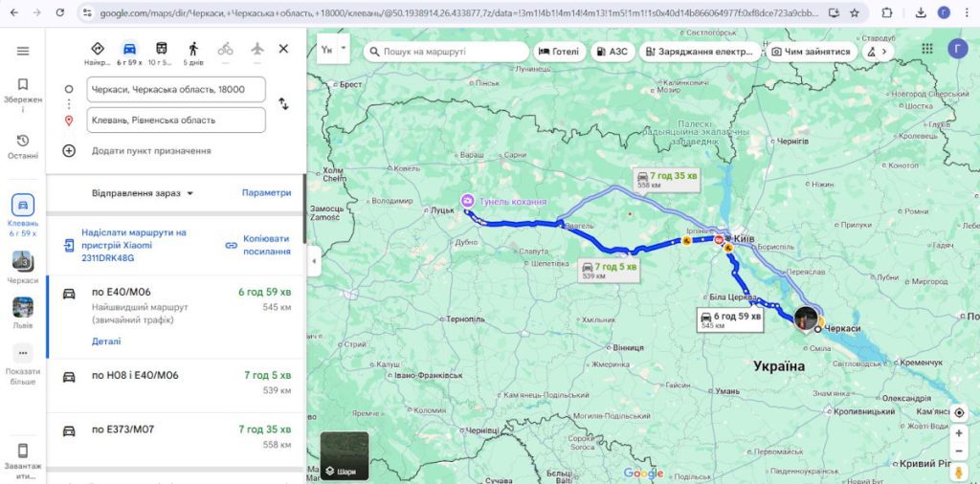
Task: Reload the current page
Action: (x=60, y=12)
